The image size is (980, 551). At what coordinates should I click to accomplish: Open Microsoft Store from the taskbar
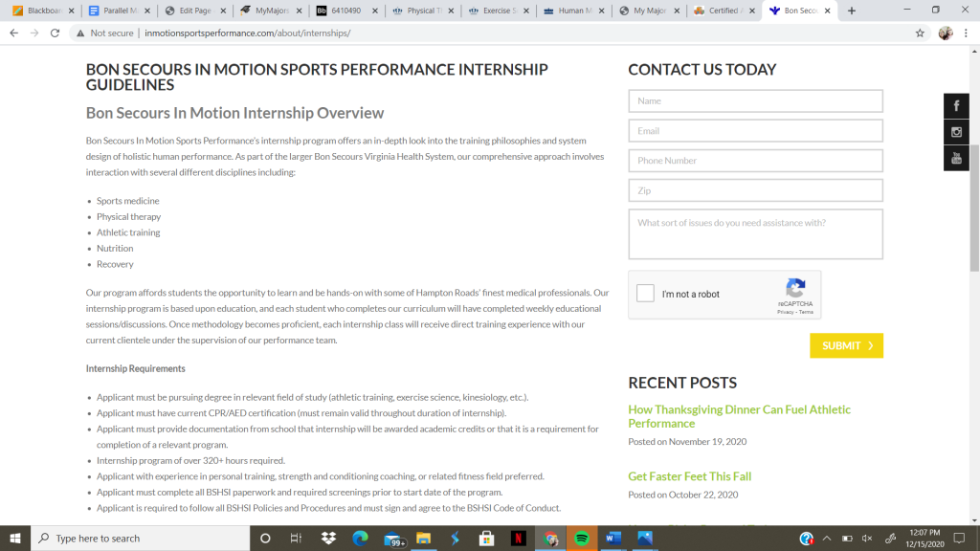pos(487,538)
